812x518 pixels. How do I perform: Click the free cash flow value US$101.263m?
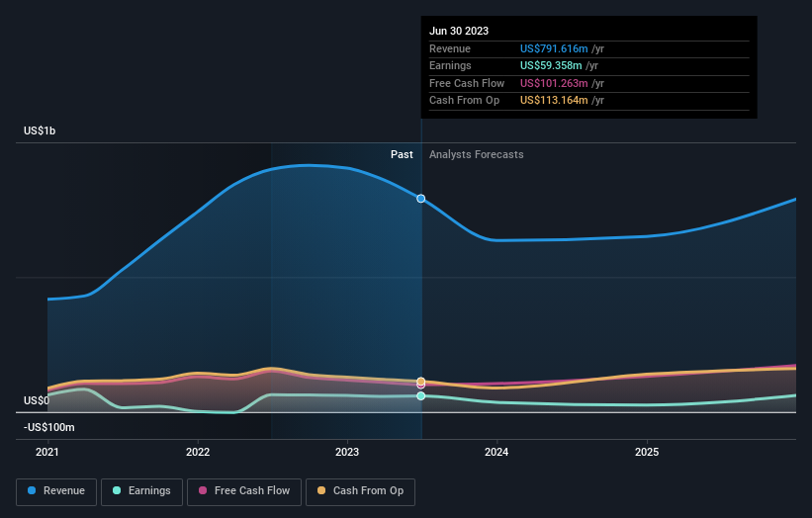point(554,83)
